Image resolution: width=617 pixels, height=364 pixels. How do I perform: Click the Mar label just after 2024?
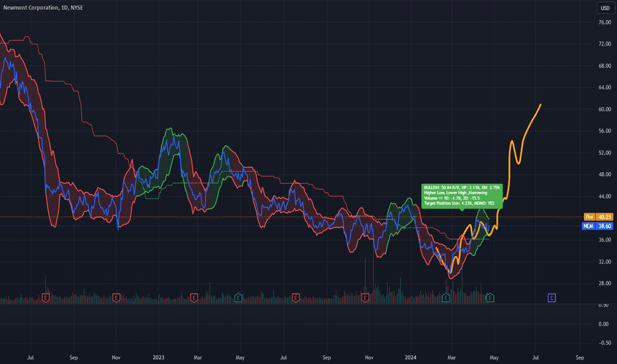tap(451, 357)
